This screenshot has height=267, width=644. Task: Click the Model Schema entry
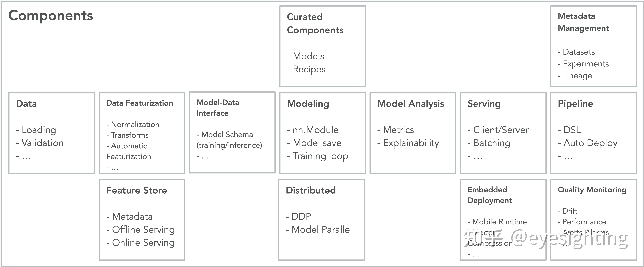pyautogui.click(x=227, y=135)
